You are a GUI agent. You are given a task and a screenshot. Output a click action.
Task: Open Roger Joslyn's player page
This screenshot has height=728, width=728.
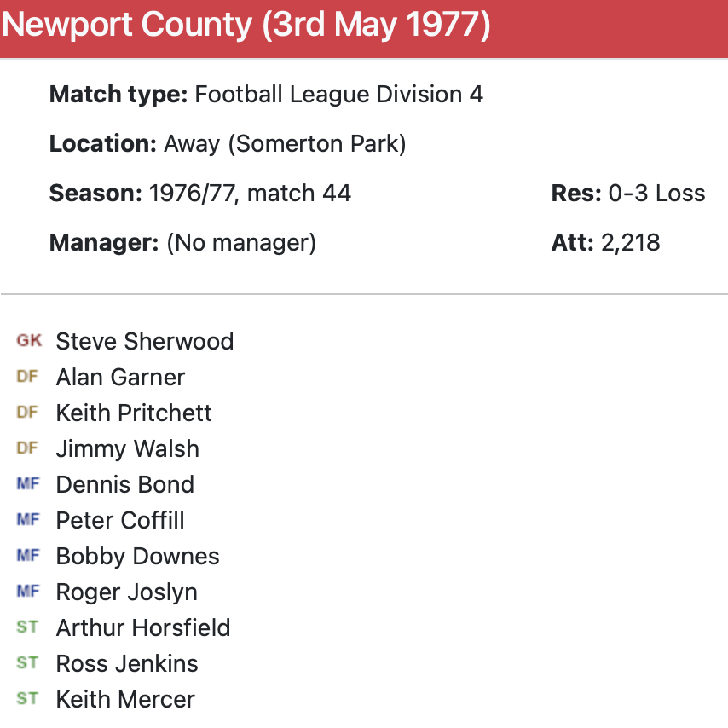(126, 592)
